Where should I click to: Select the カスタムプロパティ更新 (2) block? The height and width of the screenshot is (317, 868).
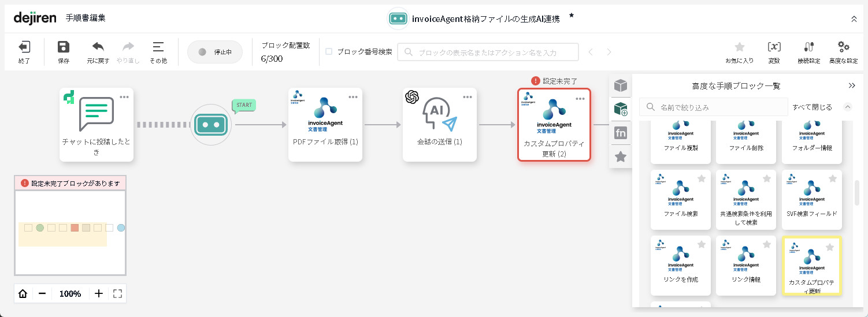click(554, 124)
